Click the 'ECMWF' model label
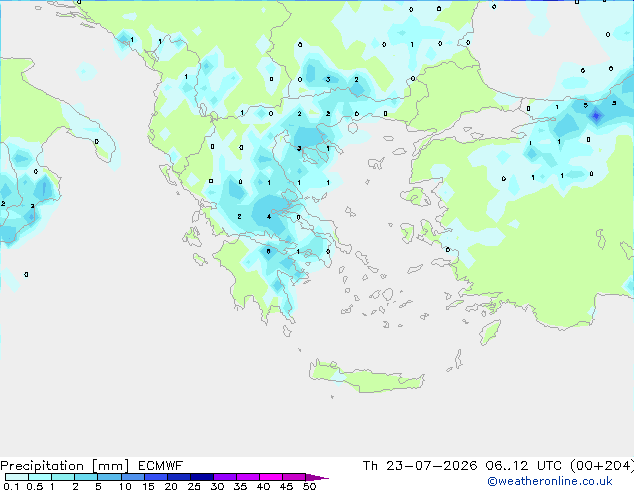This screenshot has width=634, height=490. click(x=160, y=466)
